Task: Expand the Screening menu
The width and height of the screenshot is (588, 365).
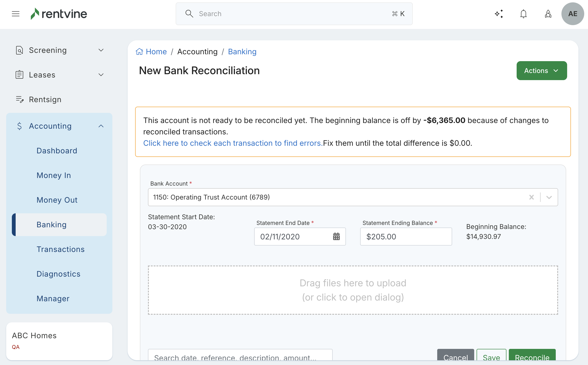Action: pyautogui.click(x=101, y=50)
